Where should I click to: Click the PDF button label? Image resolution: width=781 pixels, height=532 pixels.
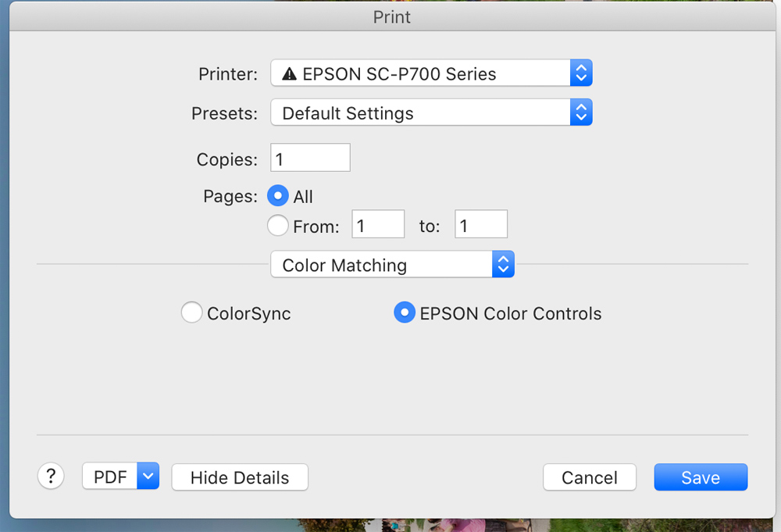pos(110,477)
